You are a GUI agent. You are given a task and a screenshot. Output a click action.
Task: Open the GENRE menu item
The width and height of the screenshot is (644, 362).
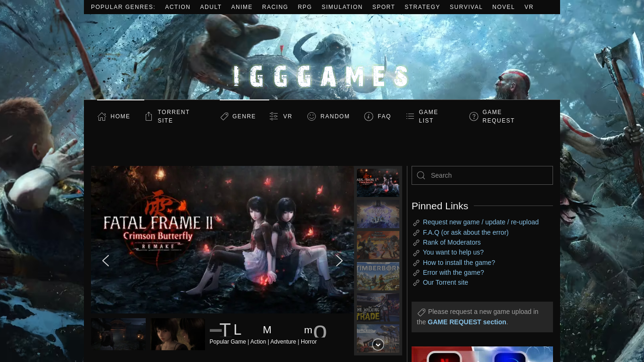click(244, 116)
